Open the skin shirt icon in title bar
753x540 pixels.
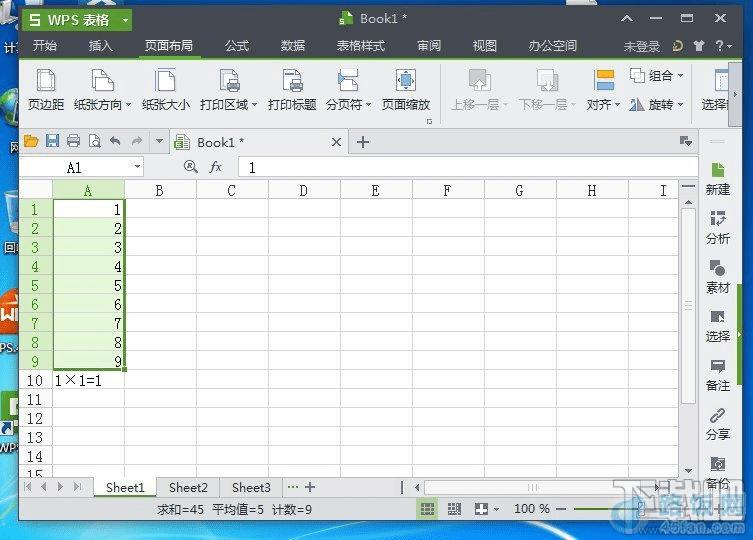[x=699, y=46]
